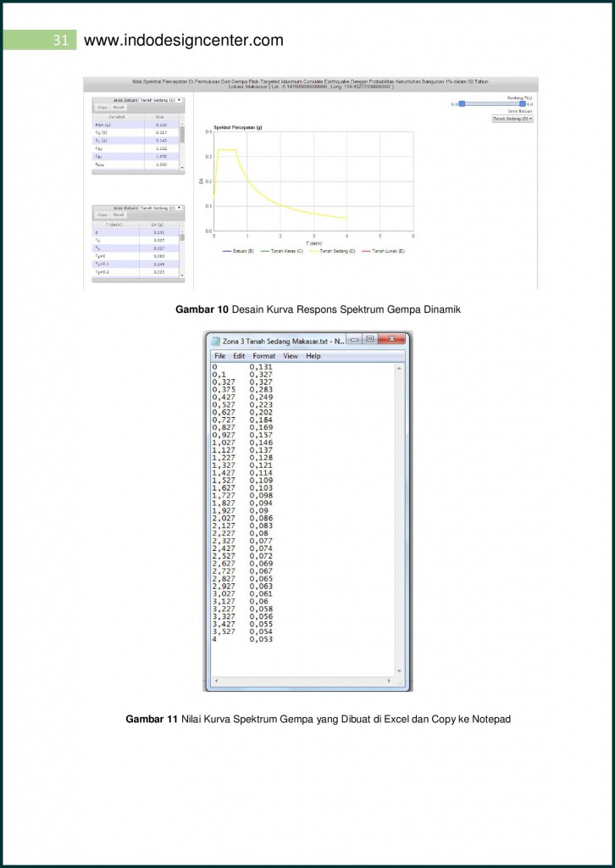The height and width of the screenshot is (868, 615).
Task: Open the Edit menu in Notepad
Action: point(239,356)
